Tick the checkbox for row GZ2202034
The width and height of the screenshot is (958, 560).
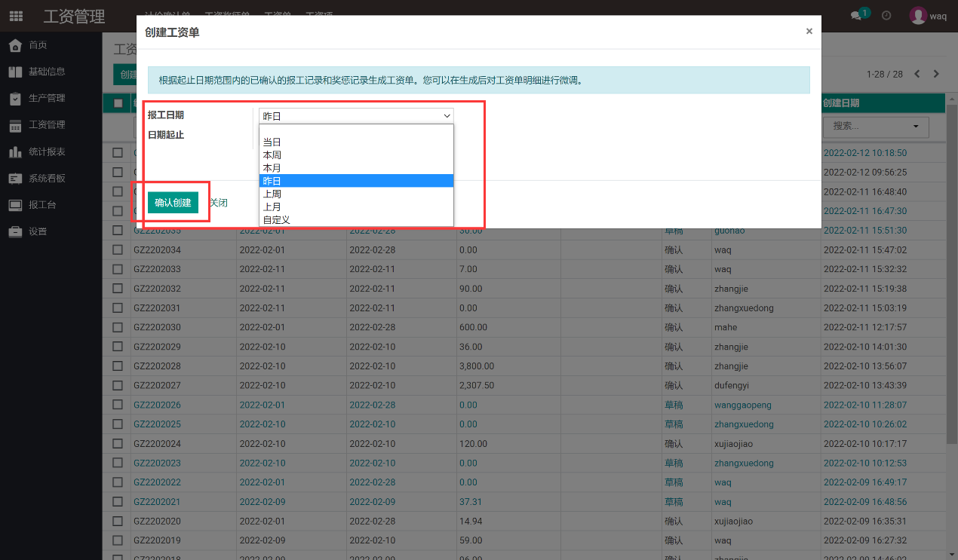click(118, 249)
